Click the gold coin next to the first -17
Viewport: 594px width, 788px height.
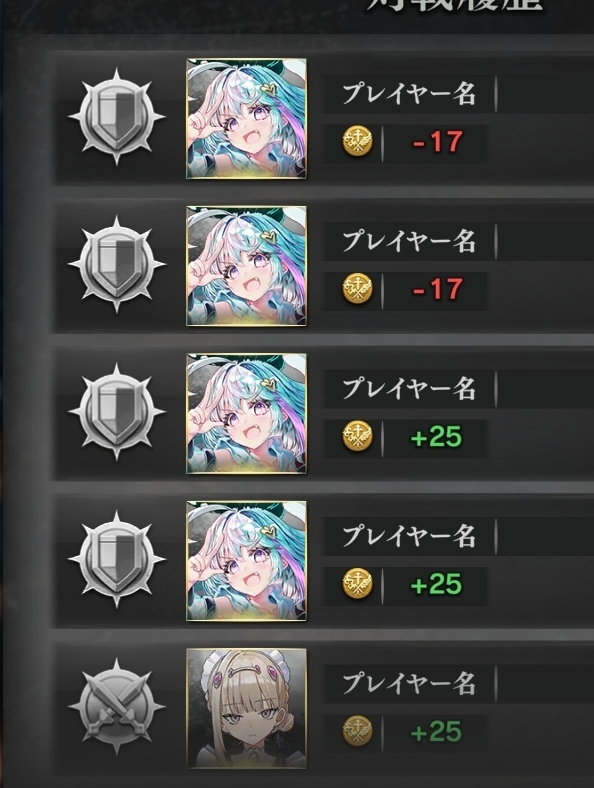(x=358, y=141)
